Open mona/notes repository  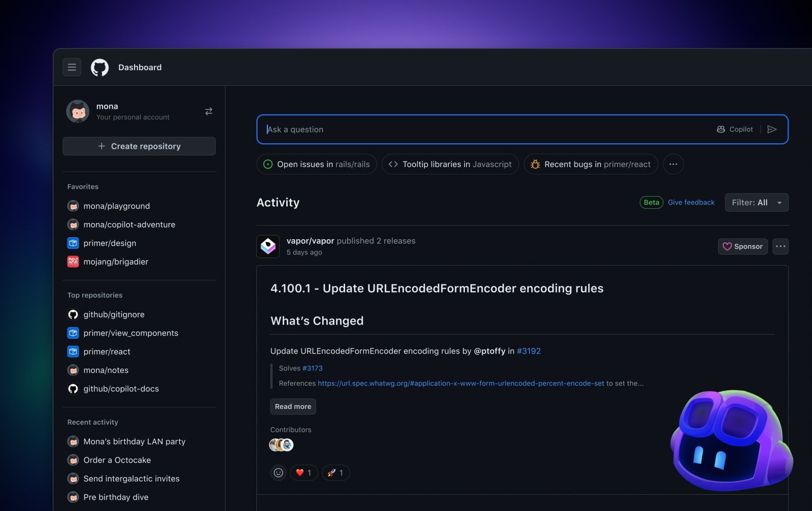pos(106,370)
